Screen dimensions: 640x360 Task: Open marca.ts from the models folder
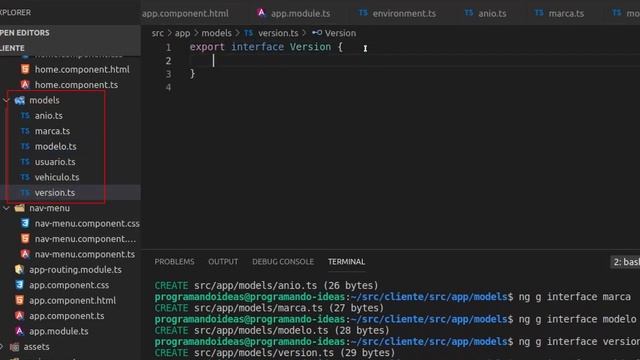coord(52,131)
